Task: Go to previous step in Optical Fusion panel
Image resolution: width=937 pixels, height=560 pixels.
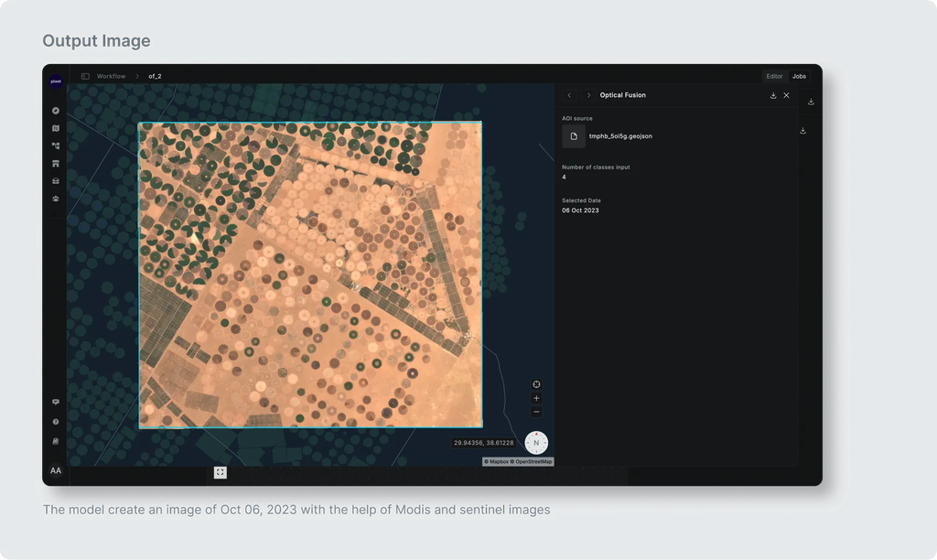Action: tap(569, 95)
